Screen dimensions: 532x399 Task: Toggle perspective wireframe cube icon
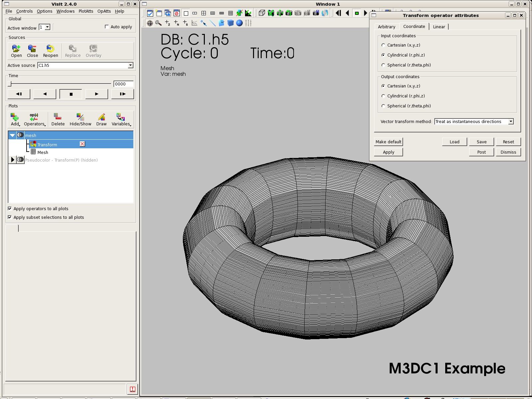coord(262,13)
